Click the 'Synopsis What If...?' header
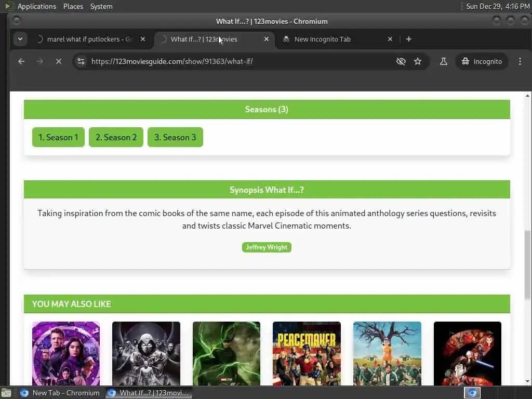The width and height of the screenshot is (532, 399). coord(267,190)
